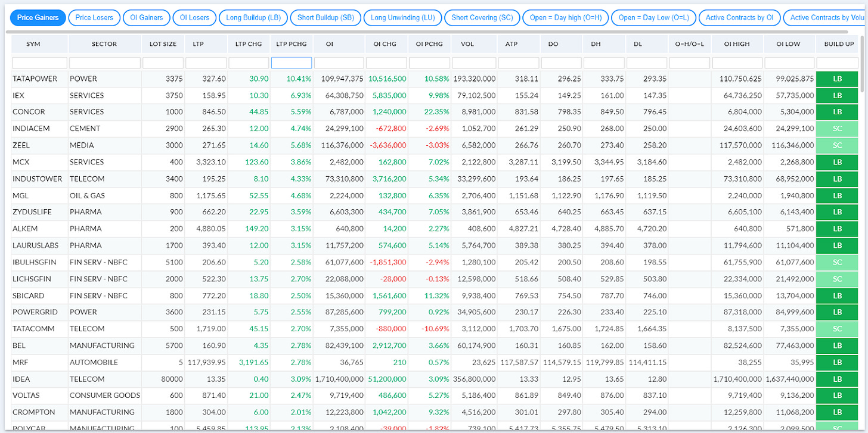Select BEL symbol cell
The width and height of the screenshot is (868, 433).
tap(39, 345)
